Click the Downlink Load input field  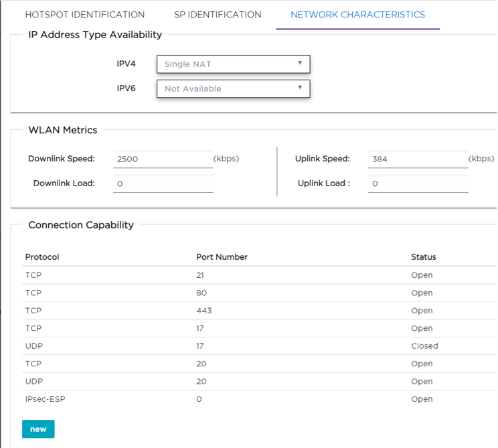point(163,183)
